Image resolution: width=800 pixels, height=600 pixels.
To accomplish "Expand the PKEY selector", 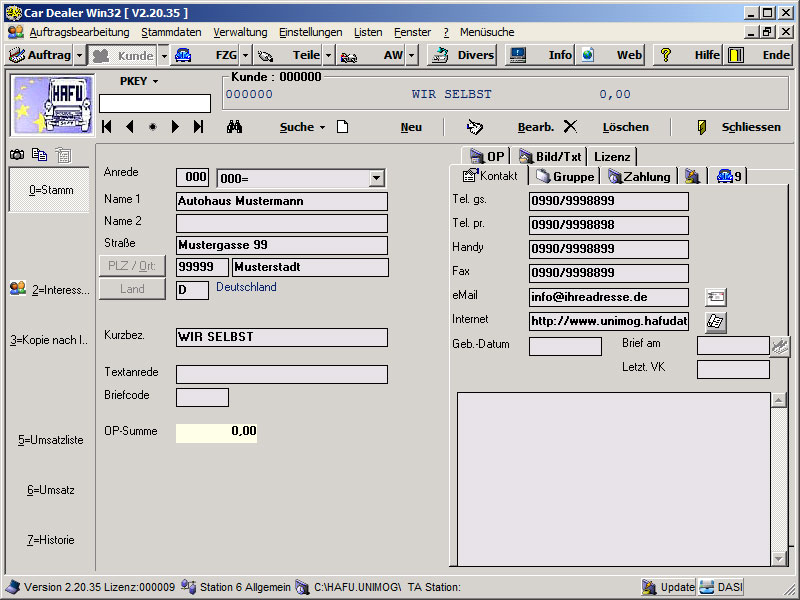I will [139, 80].
